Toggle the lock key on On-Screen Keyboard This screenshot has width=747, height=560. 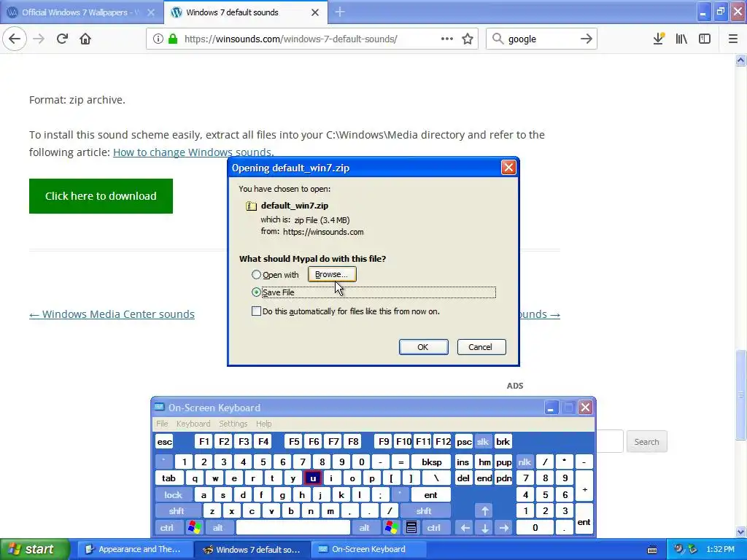tap(174, 495)
